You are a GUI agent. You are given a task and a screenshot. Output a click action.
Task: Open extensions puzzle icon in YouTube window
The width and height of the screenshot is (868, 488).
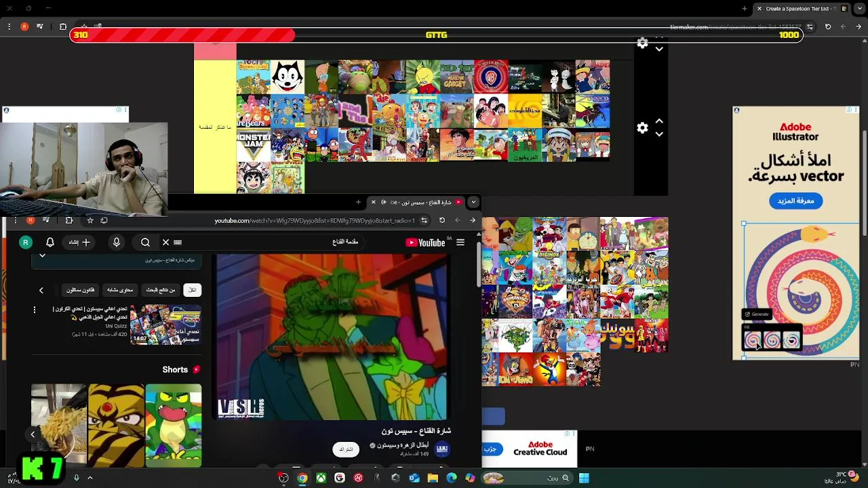pos(68,220)
